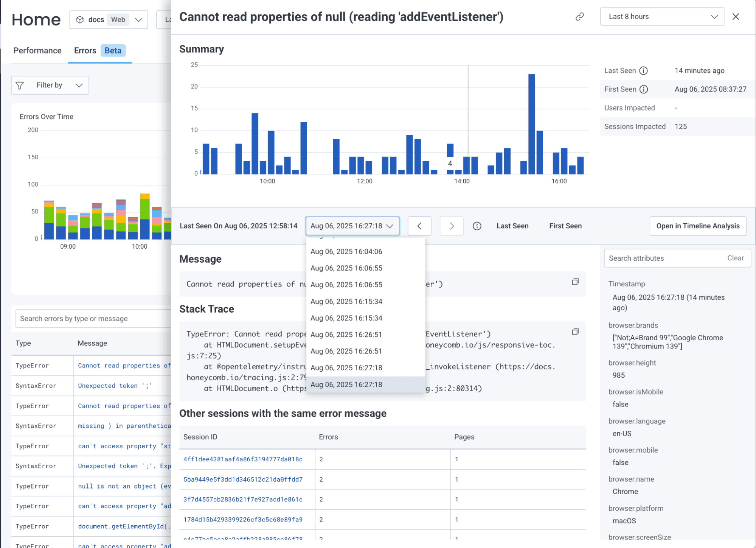
Task: Copy the error permalink via link icon
Action: (x=579, y=17)
